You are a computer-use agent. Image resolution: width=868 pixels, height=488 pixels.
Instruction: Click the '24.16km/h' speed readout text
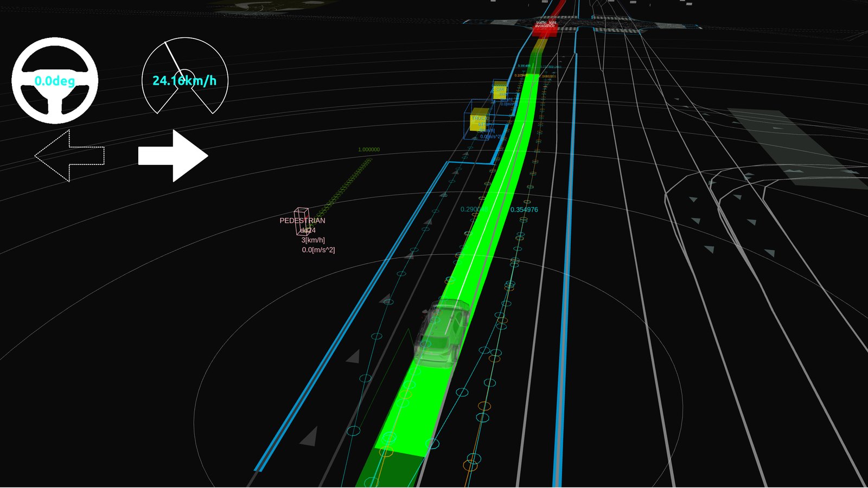(x=184, y=81)
